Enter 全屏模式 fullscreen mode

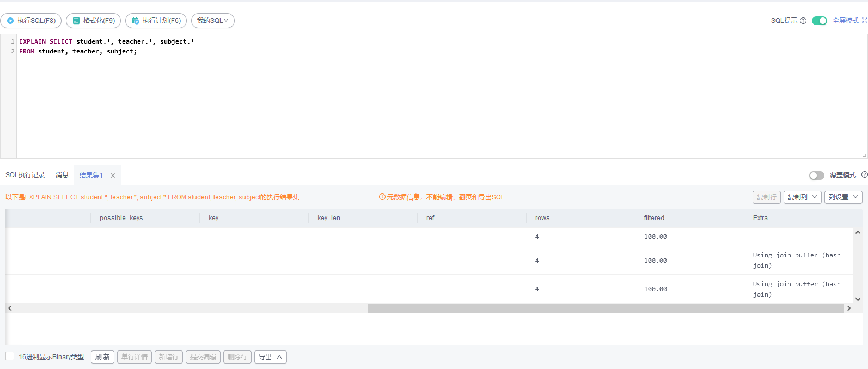pos(845,21)
